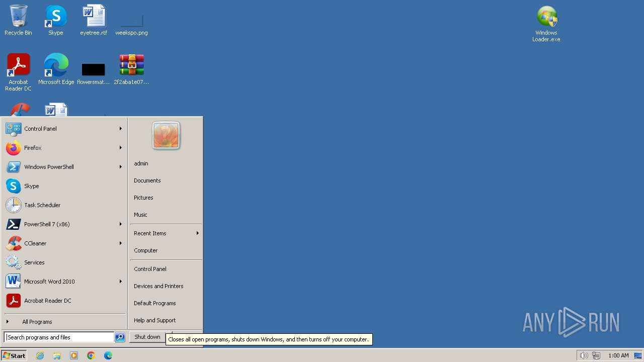
Task: Open admin user folder link
Action: pyautogui.click(x=141, y=163)
